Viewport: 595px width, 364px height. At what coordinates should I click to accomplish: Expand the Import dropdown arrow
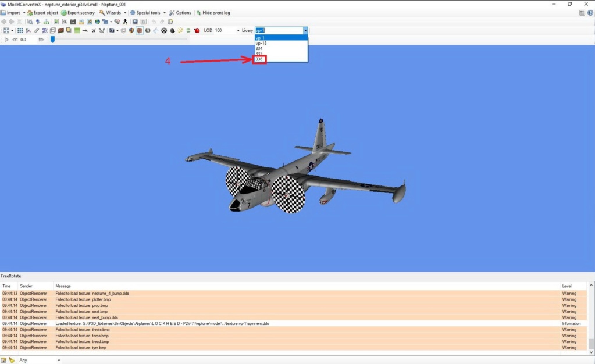tap(24, 13)
